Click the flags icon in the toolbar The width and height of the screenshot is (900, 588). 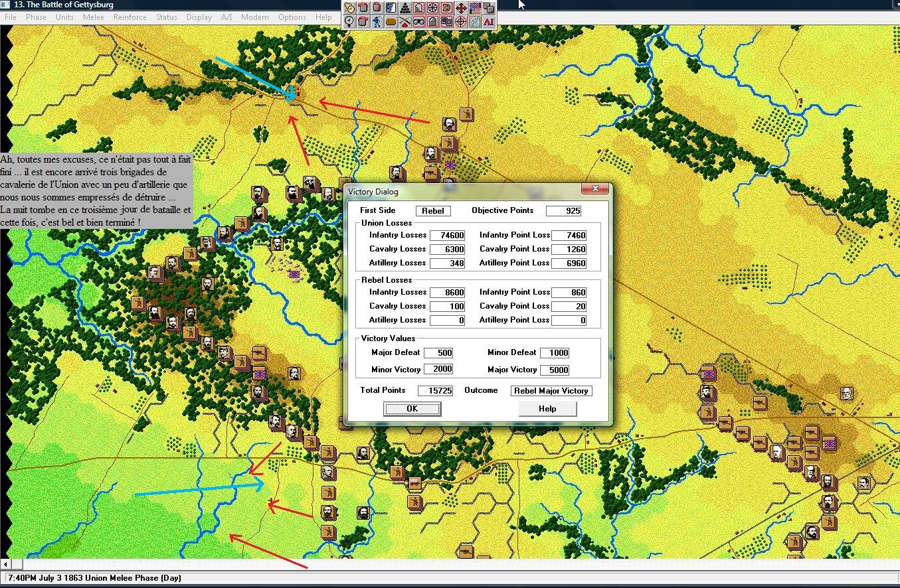pos(475,8)
